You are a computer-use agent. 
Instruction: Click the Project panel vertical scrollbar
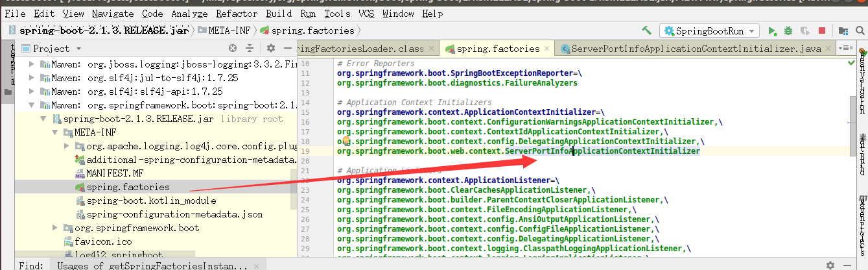pyautogui.click(x=294, y=190)
